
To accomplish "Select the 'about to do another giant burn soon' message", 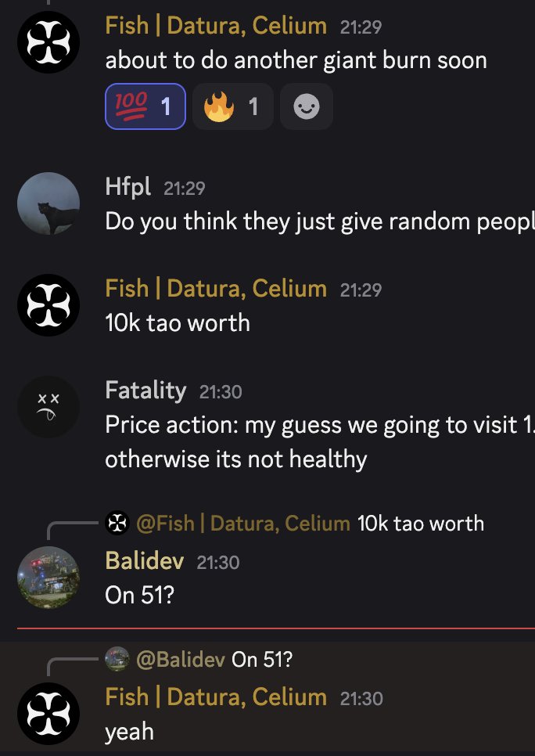I will (296, 61).
